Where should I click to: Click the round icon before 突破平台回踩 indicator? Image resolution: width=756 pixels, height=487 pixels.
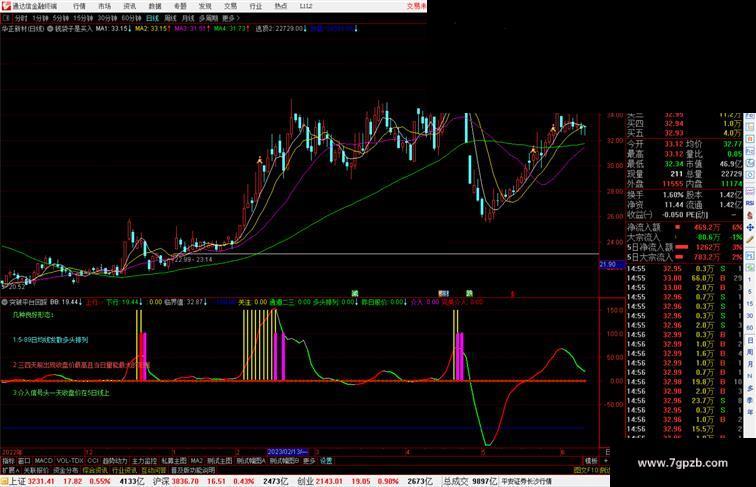click(x=4, y=302)
